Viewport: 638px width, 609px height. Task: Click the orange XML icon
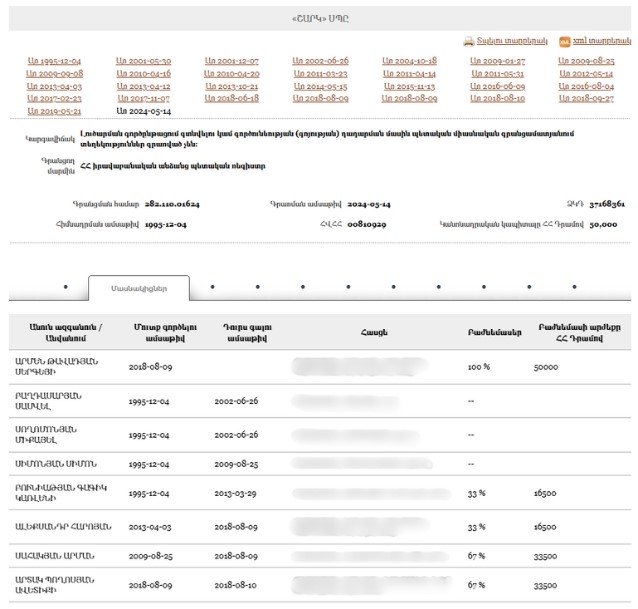click(x=565, y=42)
